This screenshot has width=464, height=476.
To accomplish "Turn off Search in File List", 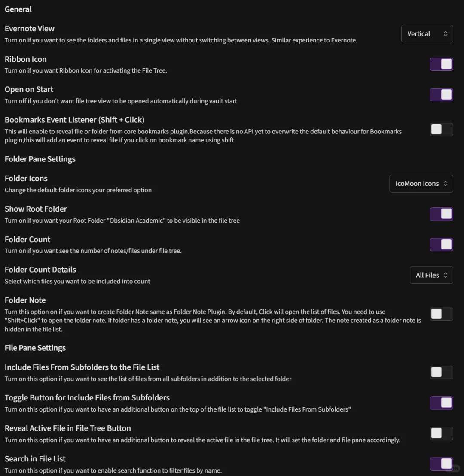I will tap(441, 464).
